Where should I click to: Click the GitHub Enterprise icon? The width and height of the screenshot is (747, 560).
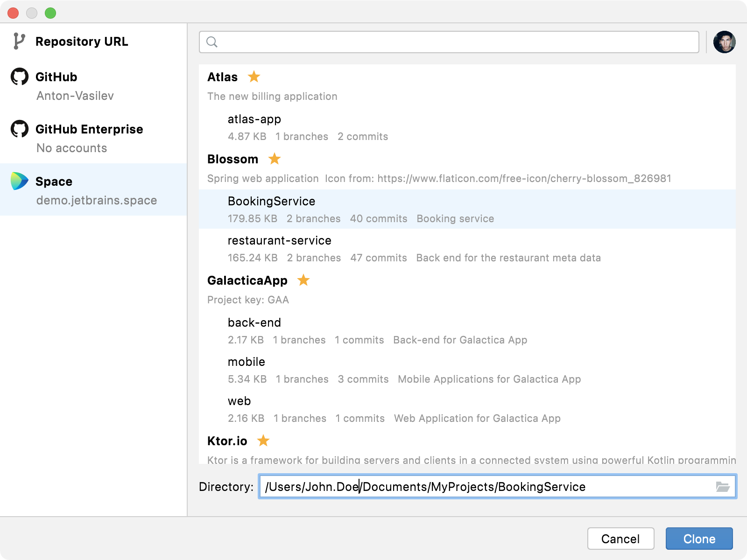point(19,129)
